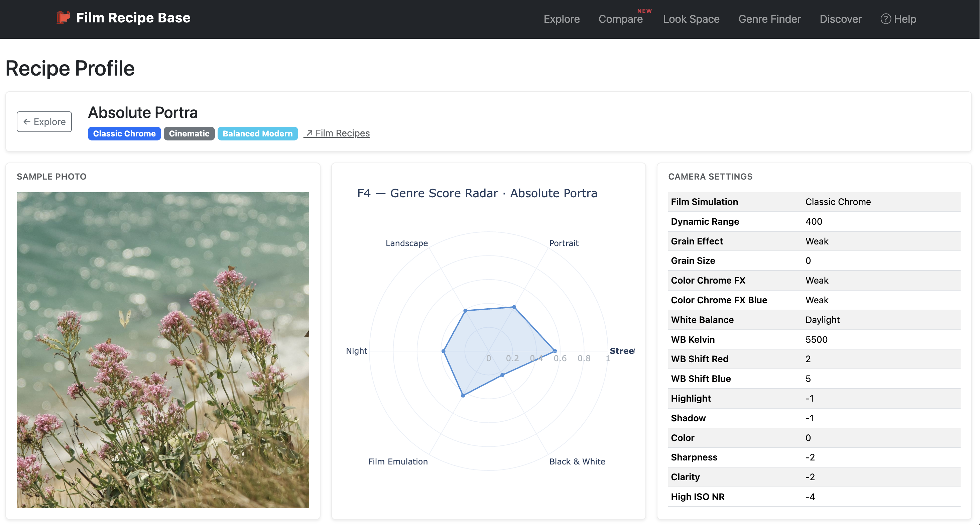Click the Classic Chrome tag

pos(124,133)
